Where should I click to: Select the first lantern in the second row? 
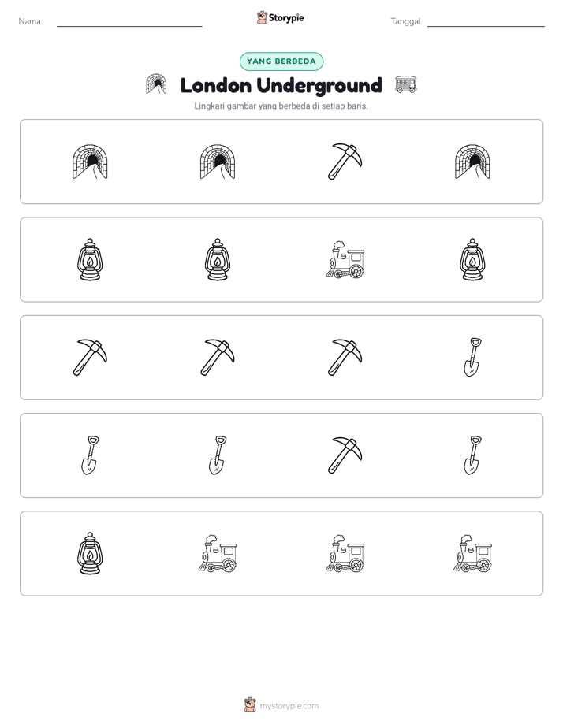(90, 259)
